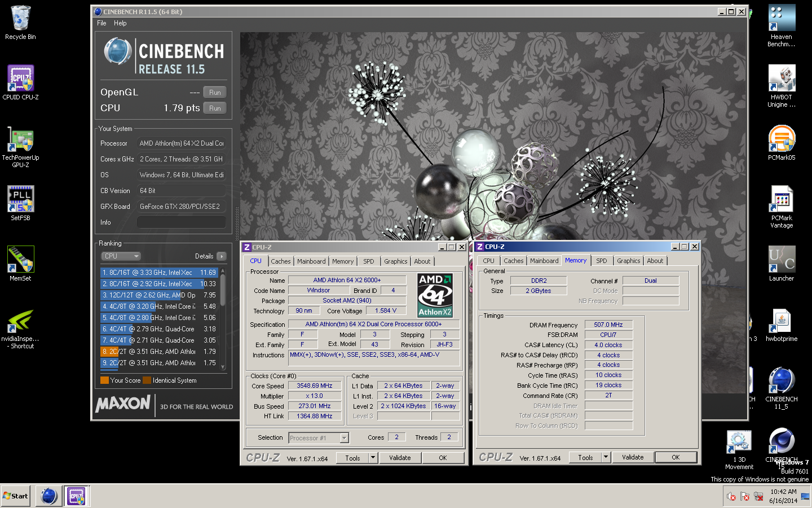Click the network tray icon
This screenshot has width=812, height=508.
point(758,497)
